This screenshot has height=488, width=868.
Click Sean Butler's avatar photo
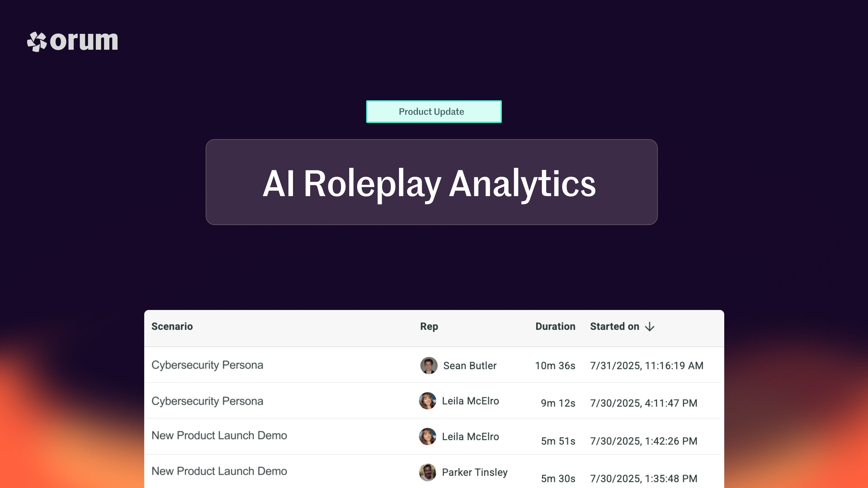(429, 365)
